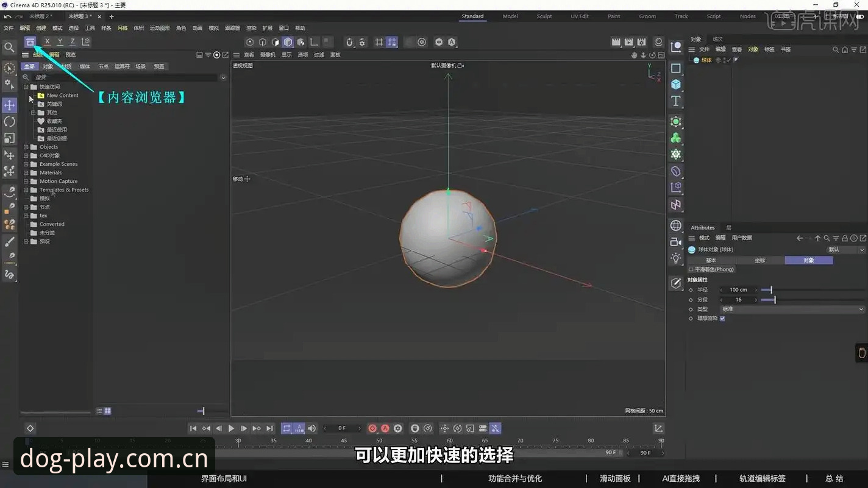Image resolution: width=868 pixels, height=488 pixels.
Task: Add a Text spline object
Action: tap(676, 101)
